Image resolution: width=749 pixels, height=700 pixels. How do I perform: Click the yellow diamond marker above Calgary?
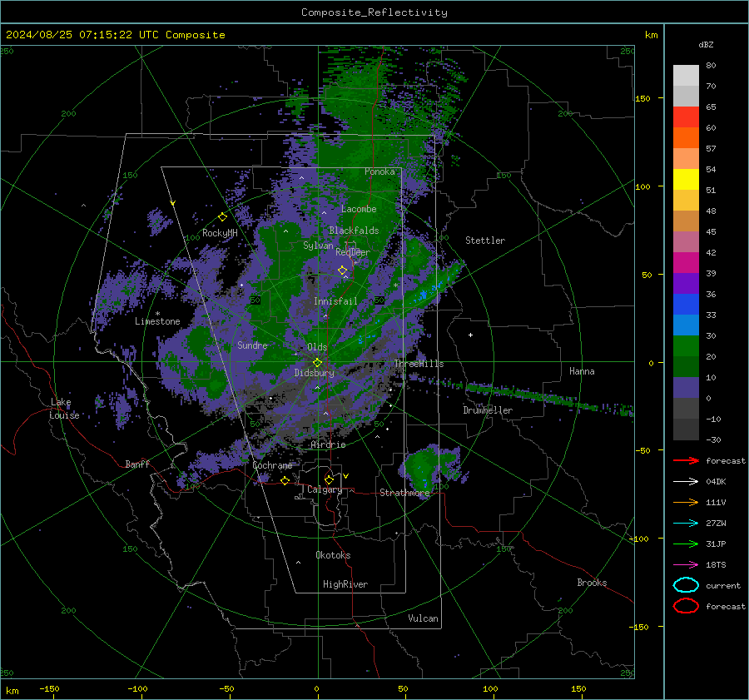329,479
